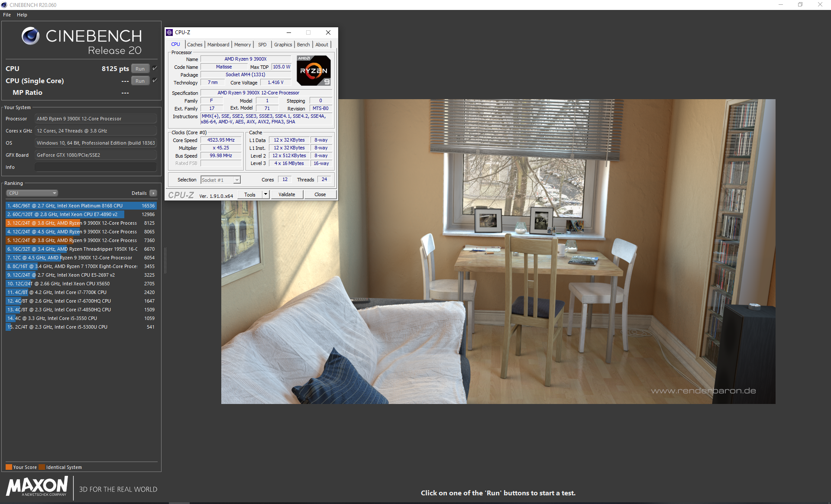This screenshot has height=504, width=831.
Task: Click the 8125 pts CPU score
Action: tap(115, 68)
